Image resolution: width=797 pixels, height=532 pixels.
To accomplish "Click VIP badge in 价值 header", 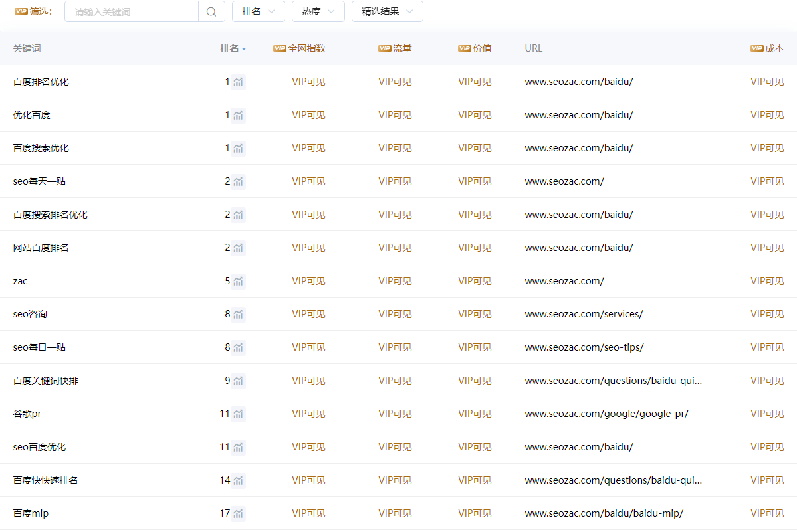I will [x=465, y=48].
